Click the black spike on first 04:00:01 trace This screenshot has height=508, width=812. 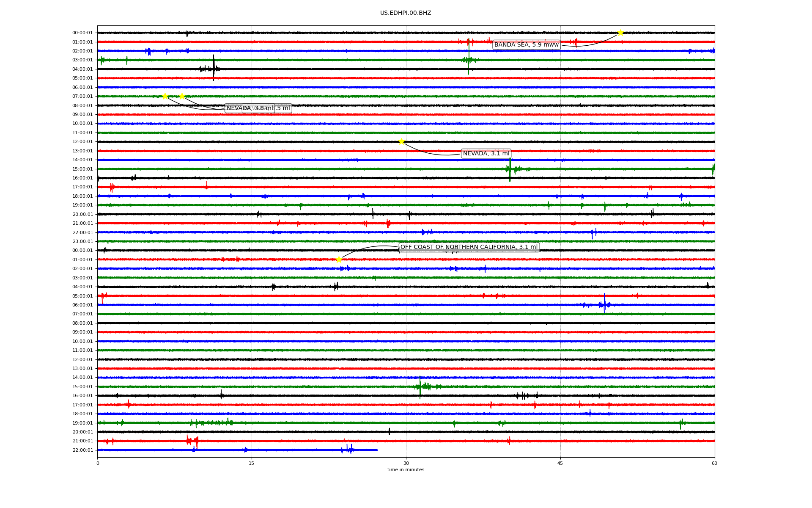click(214, 69)
